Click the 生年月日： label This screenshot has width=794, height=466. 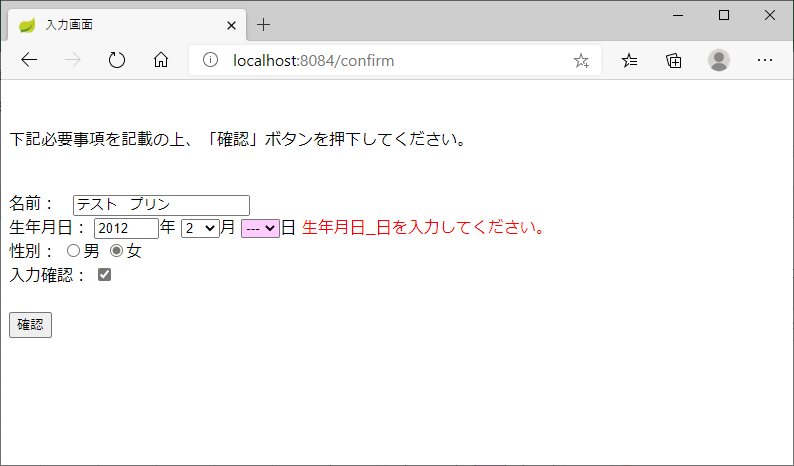49,227
